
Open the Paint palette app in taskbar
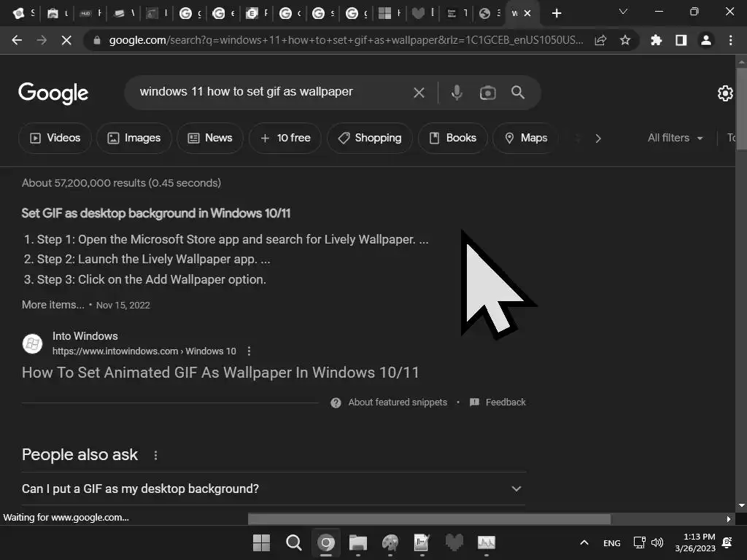[390, 542]
